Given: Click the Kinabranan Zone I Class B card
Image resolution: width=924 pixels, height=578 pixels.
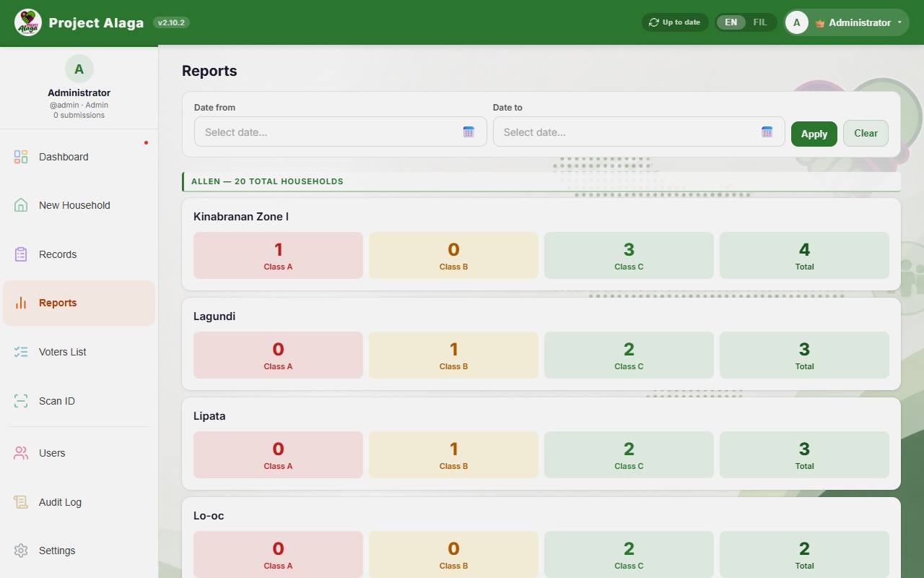Looking at the screenshot, I should pyautogui.click(x=453, y=255).
